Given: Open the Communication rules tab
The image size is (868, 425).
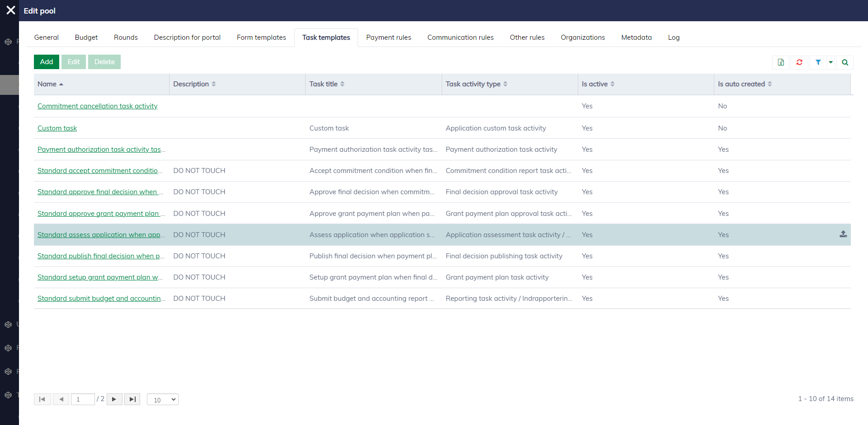Looking at the screenshot, I should [460, 37].
